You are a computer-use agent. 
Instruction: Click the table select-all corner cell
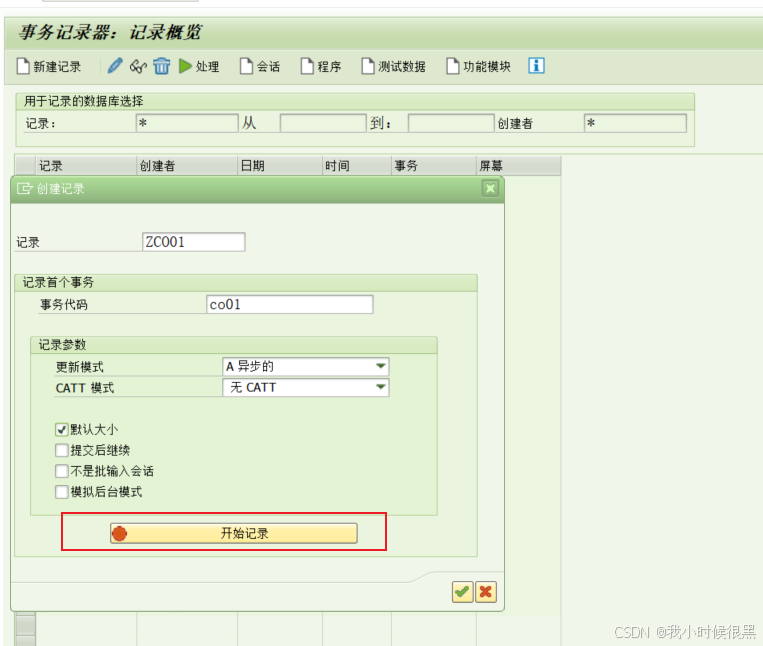pyautogui.click(x=25, y=166)
